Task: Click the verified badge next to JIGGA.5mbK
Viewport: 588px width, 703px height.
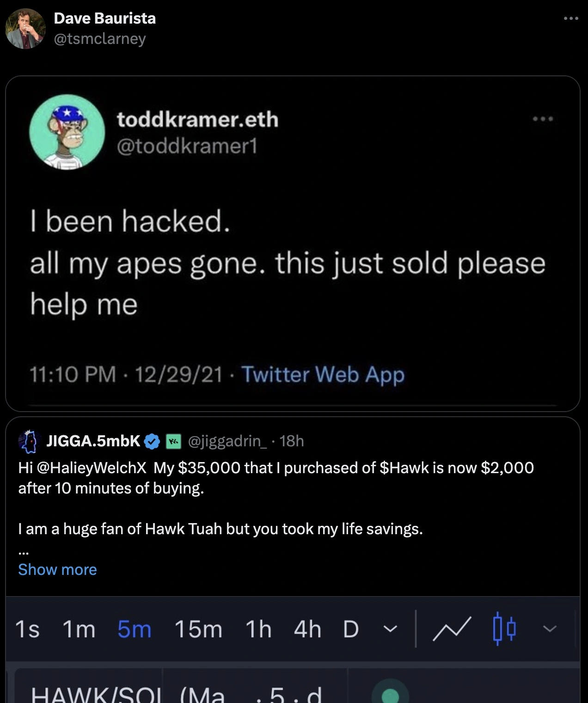Action: point(152,442)
